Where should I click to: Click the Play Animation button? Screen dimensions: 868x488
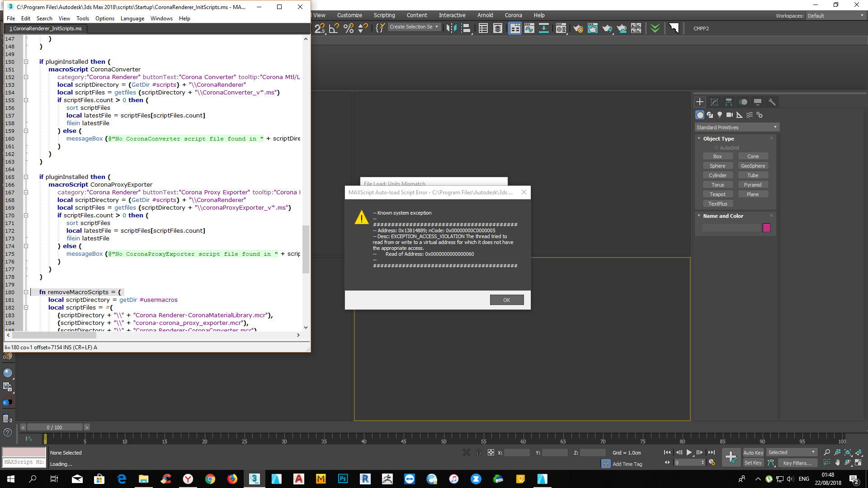tap(689, 452)
